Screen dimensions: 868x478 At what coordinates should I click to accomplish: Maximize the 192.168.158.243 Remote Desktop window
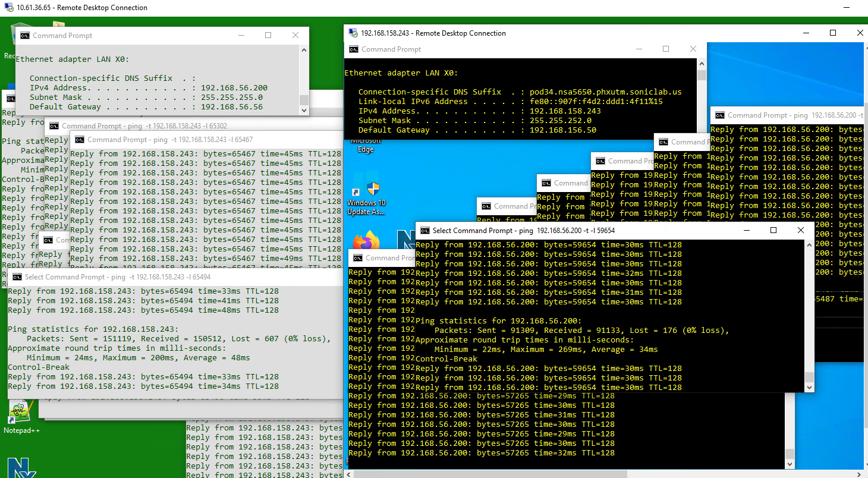click(x=833, y=33)
